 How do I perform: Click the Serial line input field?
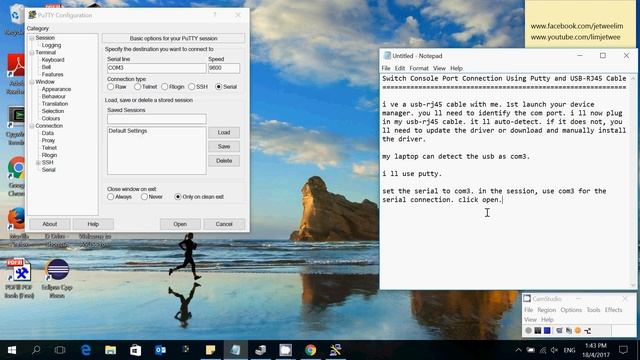156,68
